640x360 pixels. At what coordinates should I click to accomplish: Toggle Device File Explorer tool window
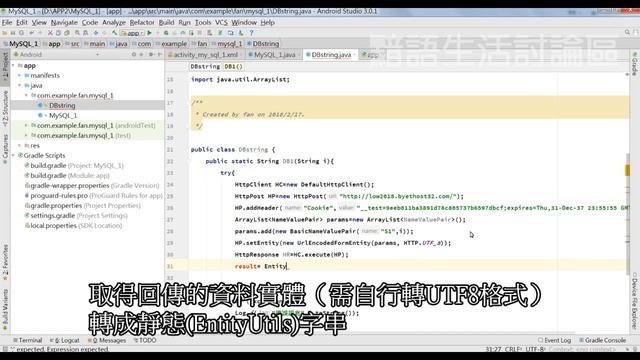pyautogui.click(x=635, y=300)
